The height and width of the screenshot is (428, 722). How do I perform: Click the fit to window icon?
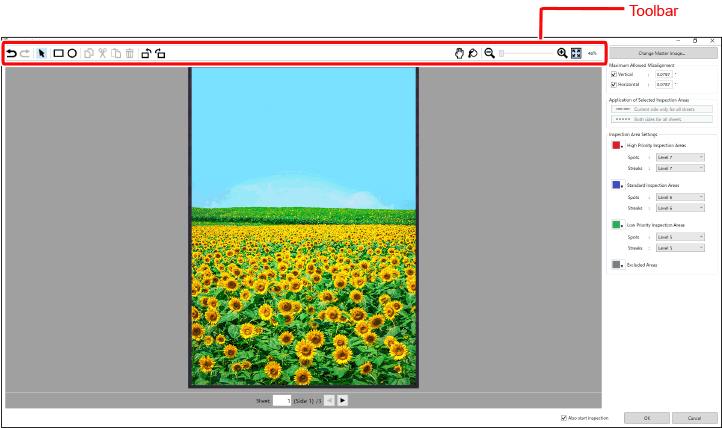(576, 53)
